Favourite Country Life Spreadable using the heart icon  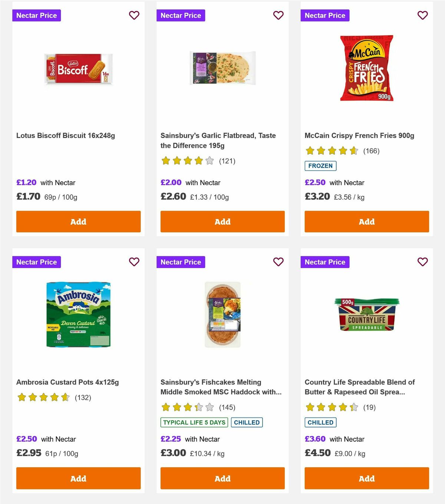coord(422,262)
